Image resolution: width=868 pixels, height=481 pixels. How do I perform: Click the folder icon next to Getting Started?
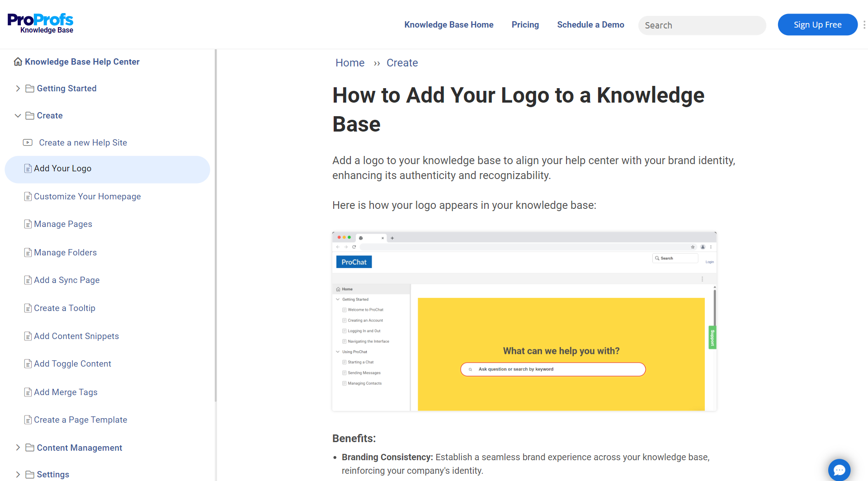[x=30, y=88]
